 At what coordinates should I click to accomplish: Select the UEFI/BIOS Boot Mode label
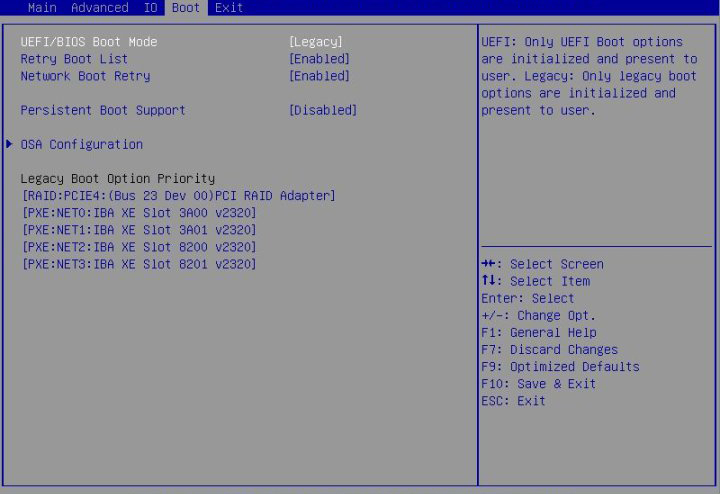click(89, 42)
